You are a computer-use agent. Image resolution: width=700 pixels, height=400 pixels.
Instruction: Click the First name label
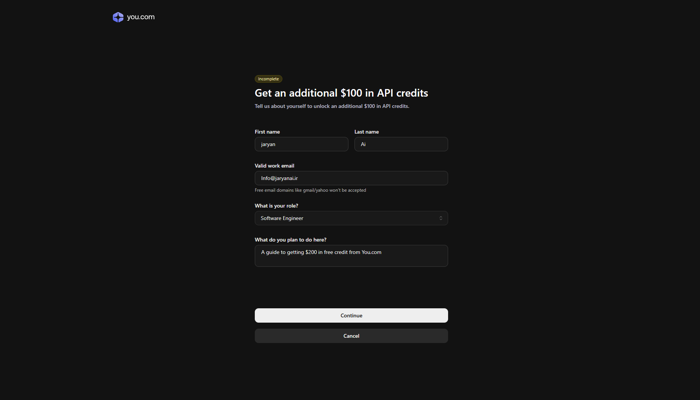(267, 132)
